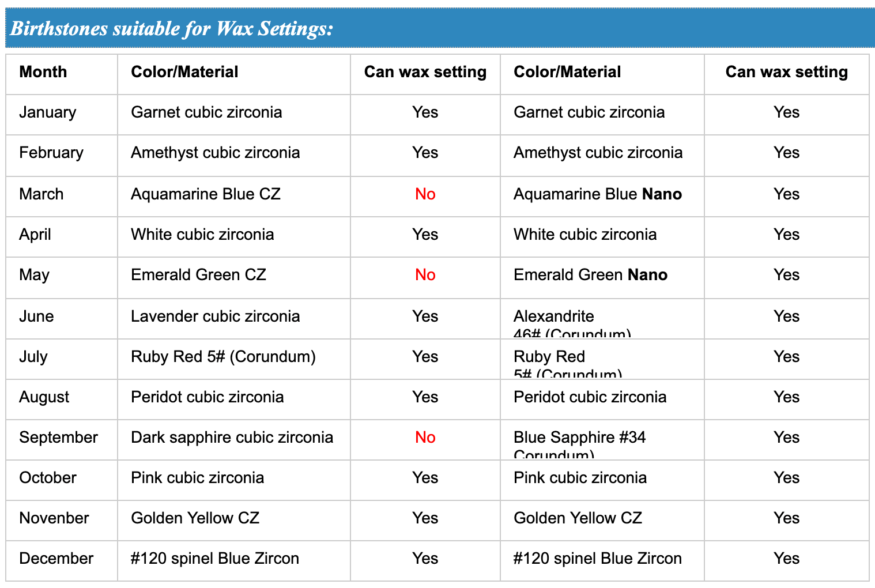The width and height of the screenshot is (875, 588).
Task: Select the Lavender cubic zirconia cell
Action: pyautogui.click(x=216, y=316)
